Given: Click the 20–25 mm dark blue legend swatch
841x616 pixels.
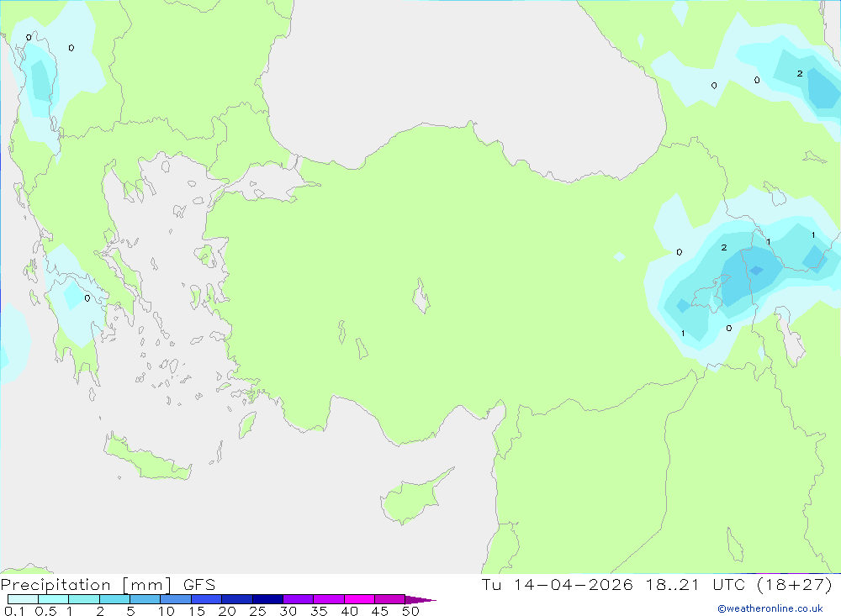Looking at the screenshot, I should (x=237, y=599).
